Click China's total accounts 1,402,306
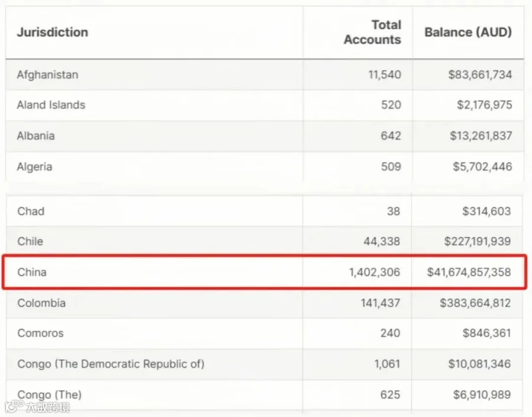Viewport: 532px width, 417px height. (375, 272)
